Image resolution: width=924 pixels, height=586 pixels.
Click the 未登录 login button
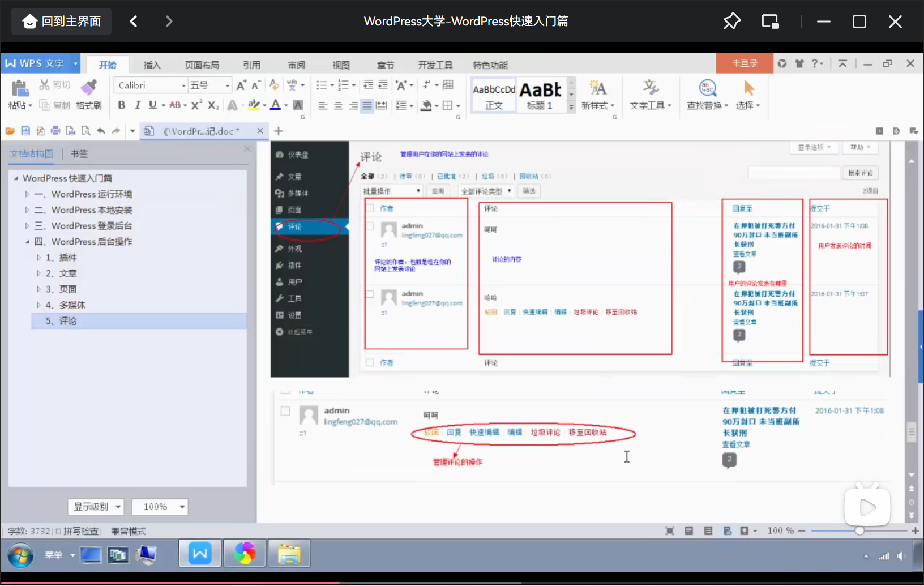(745, 63)
